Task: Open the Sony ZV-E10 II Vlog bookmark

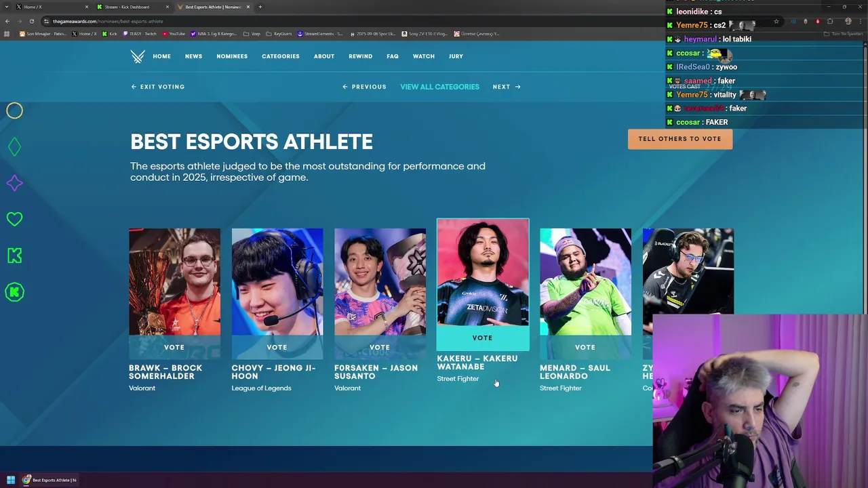Action: coord(425,34)
